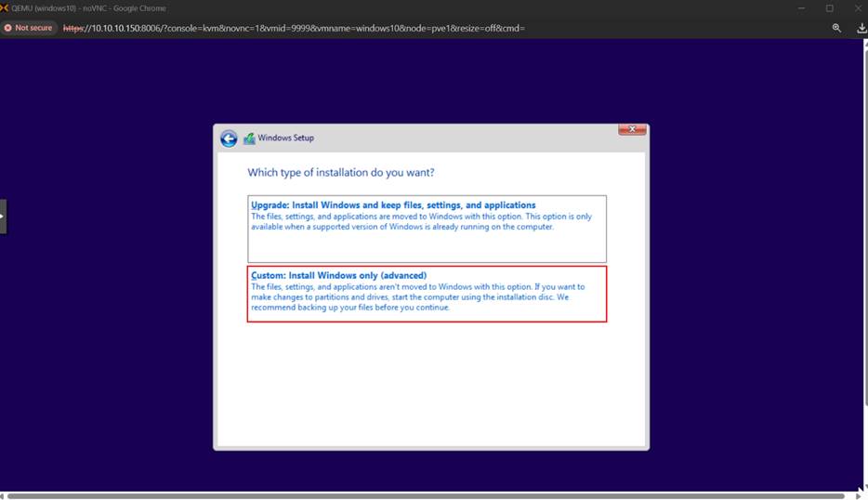Click the left scroll arrow at bottom
Screen dimensions: 868x500
coord(4,495)
